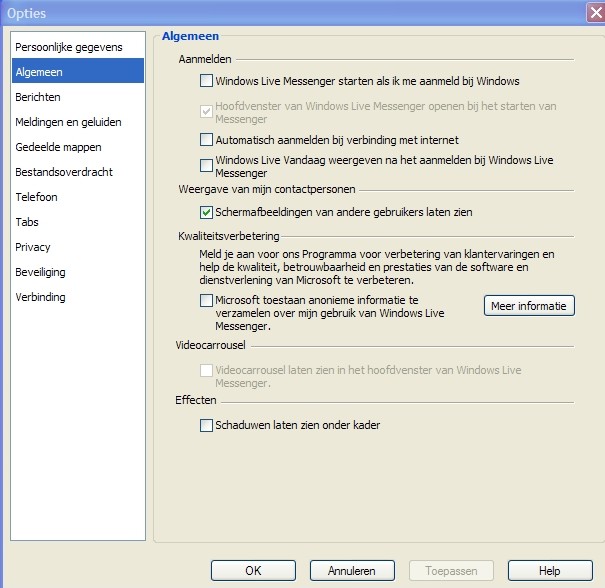
Task: Select Beveiliging category
Action: 78,272
